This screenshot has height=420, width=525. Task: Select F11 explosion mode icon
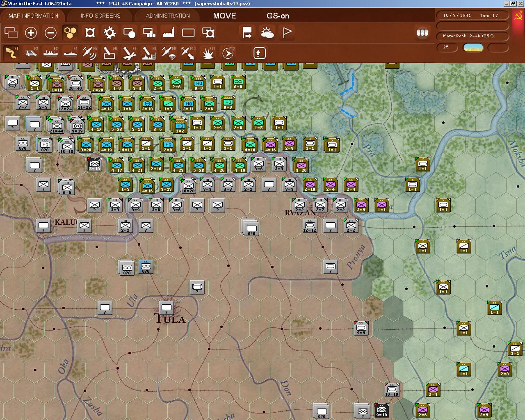click(208, 53)
